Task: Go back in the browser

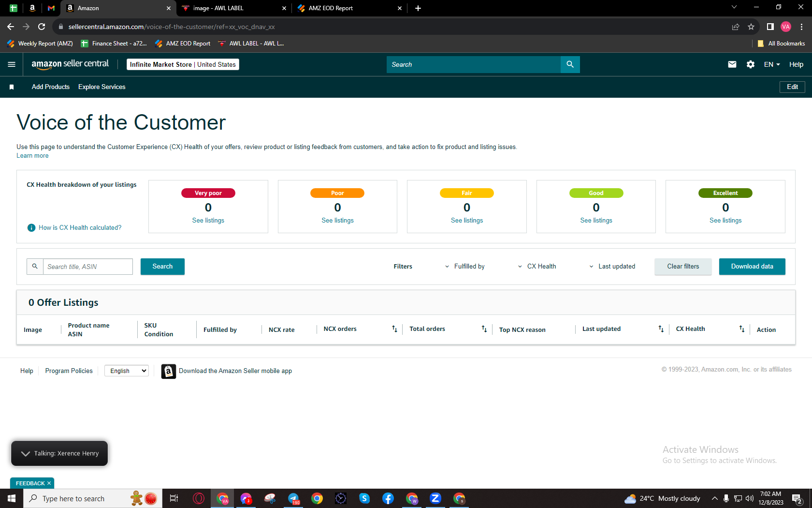Action: [x=11, y=27]
